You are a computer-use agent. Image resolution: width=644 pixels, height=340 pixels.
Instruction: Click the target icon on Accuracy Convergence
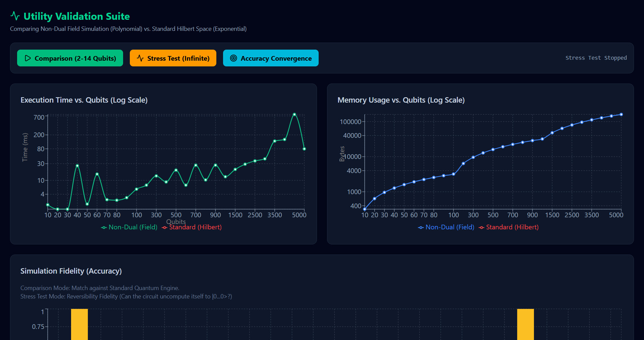click(233, 58)
